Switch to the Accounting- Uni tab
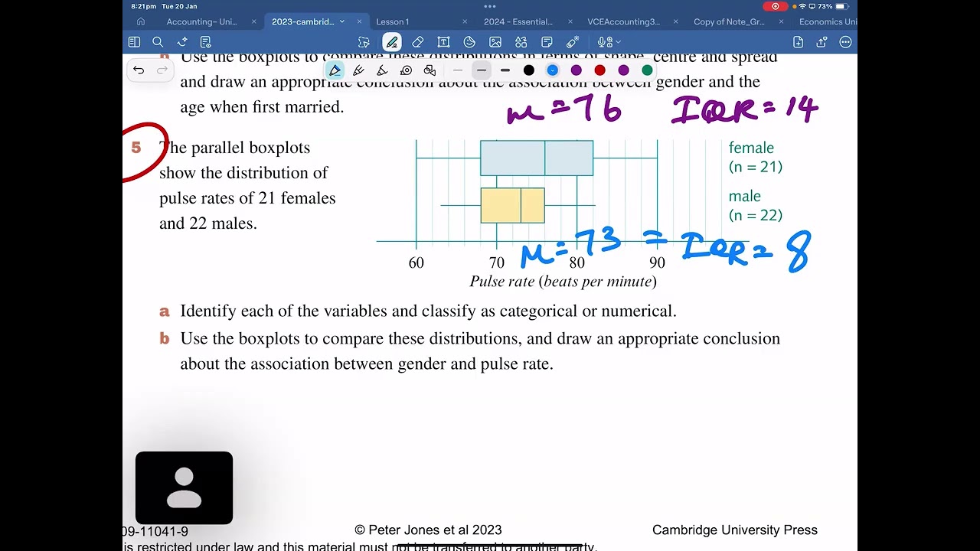Image resolution: width=980 pixels, height=551 pixels. [x=201, y=21]
